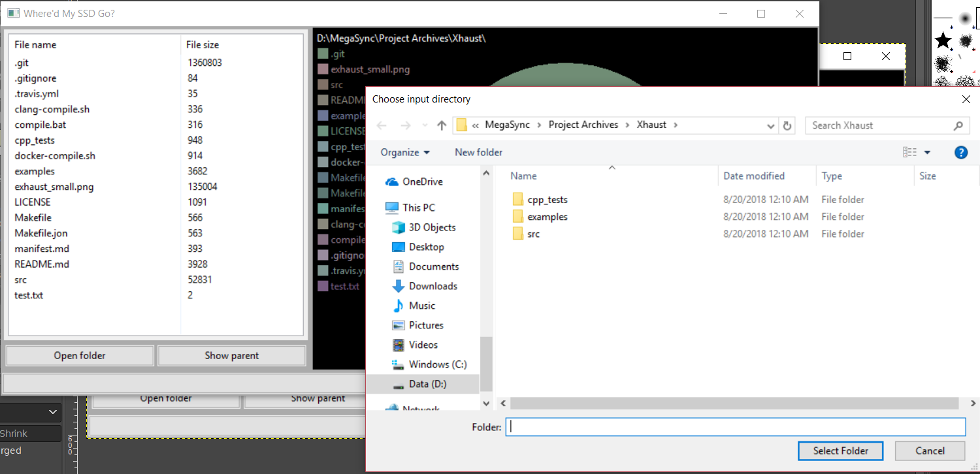Click New folder in the toolbar
This screenshot has height=474, width=980.
click(478, 152)
